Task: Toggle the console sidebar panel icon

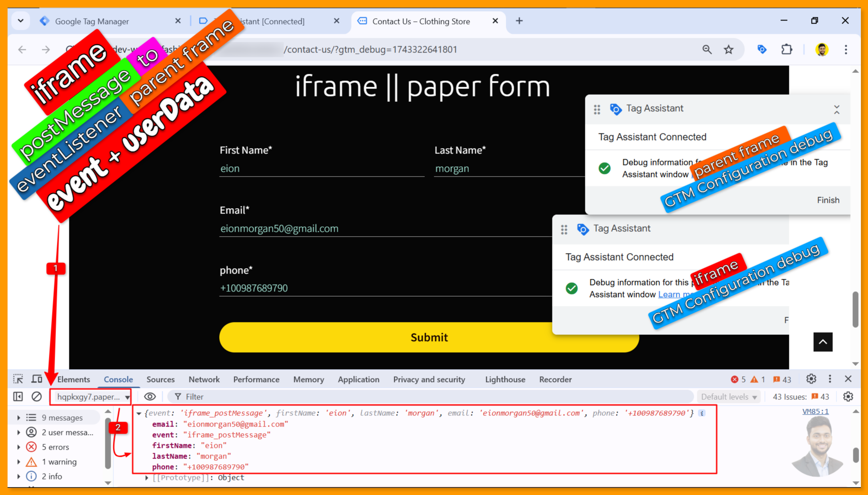Action: pos(18,397)
